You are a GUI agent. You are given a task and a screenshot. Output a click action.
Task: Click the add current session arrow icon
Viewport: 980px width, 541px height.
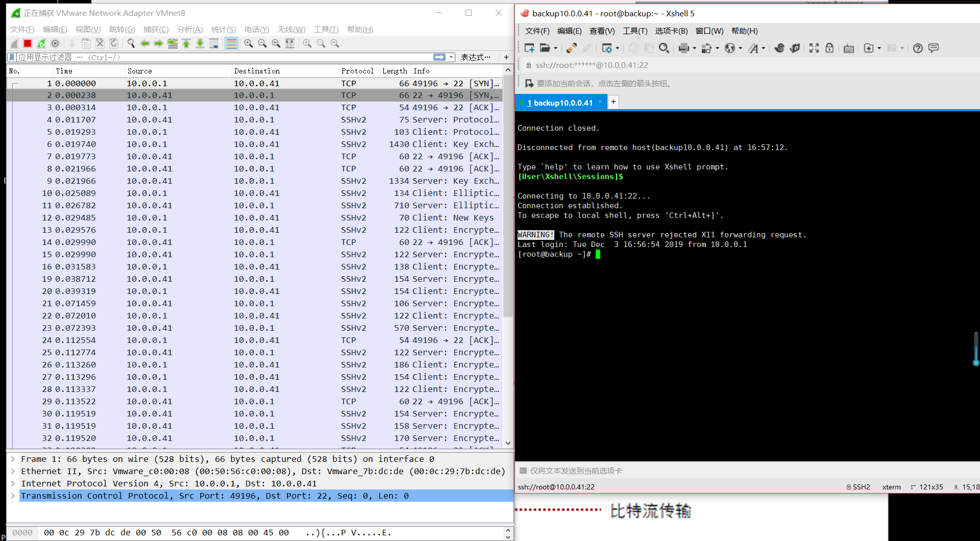coord(529,83)
